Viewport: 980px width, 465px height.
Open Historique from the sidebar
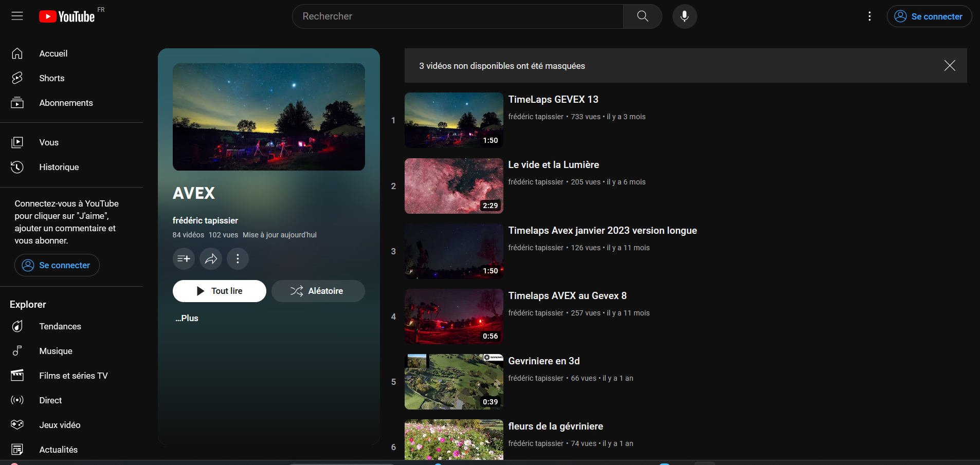click(59, 167)
